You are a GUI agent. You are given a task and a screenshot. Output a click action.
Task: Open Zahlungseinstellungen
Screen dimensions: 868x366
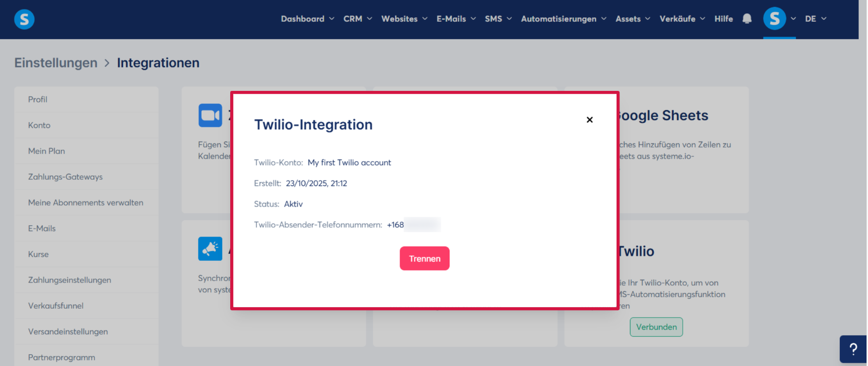(x=86, y=280)
